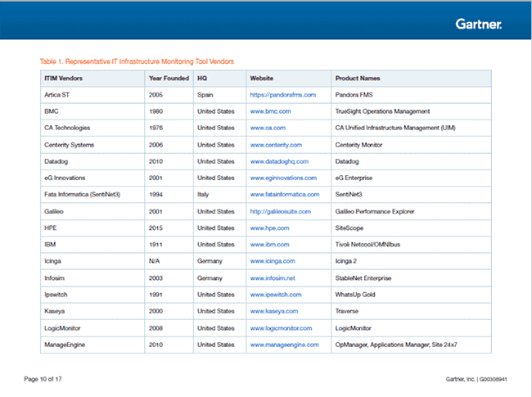Viewport: 532px width, 397px height.
Task: Open the www.datadoghq.com link
Action: pos(279,161)
